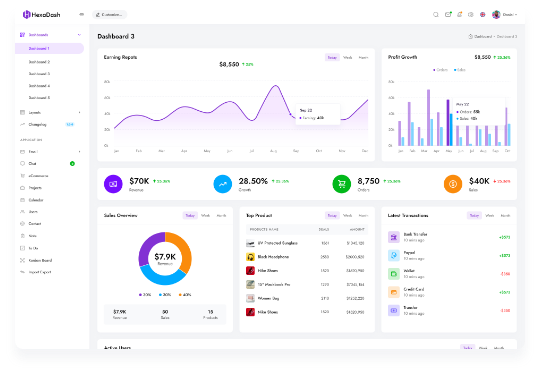Click the Bank Transfer transaction icon
Viewport: 540px width, 374px height.
pos(394,237)
